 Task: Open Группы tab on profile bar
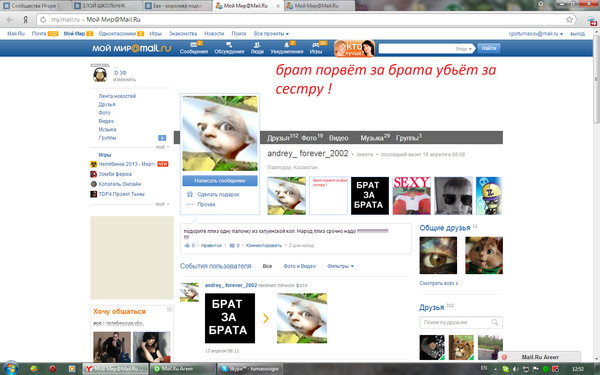pos(409,137)
